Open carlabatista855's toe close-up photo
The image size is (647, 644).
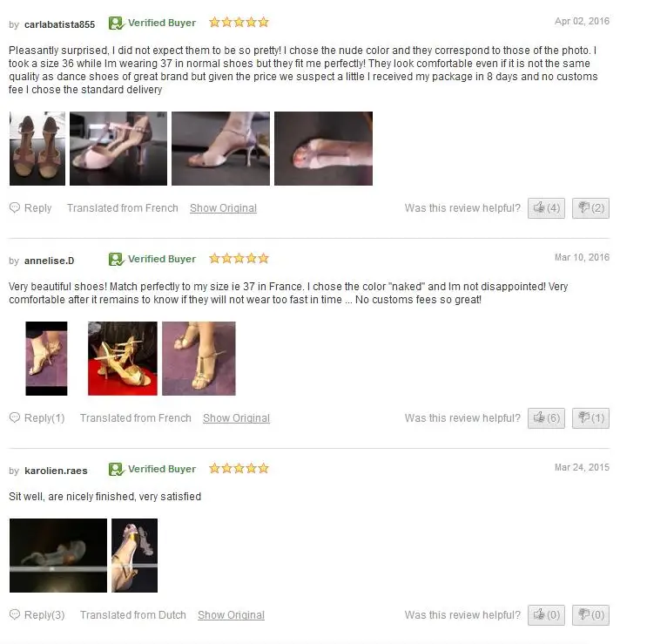324,149
